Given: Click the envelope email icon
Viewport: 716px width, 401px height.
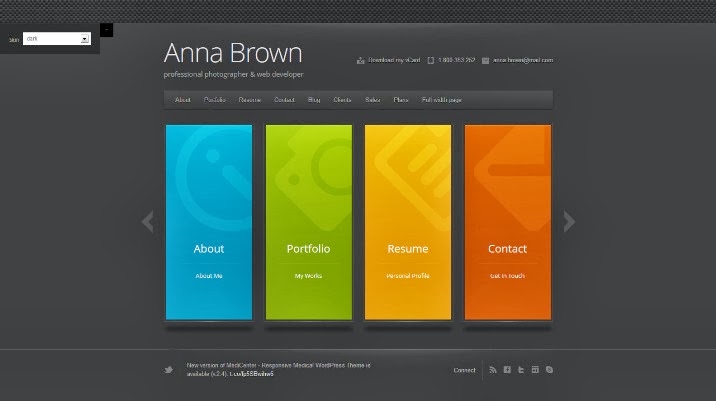Looking at the screenshot, I should point(485,60).
